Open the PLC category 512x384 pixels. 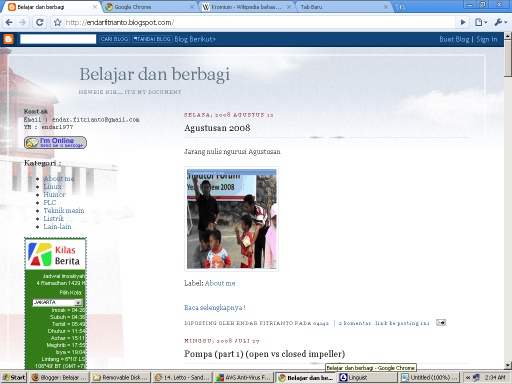click(x=50, y=202)
